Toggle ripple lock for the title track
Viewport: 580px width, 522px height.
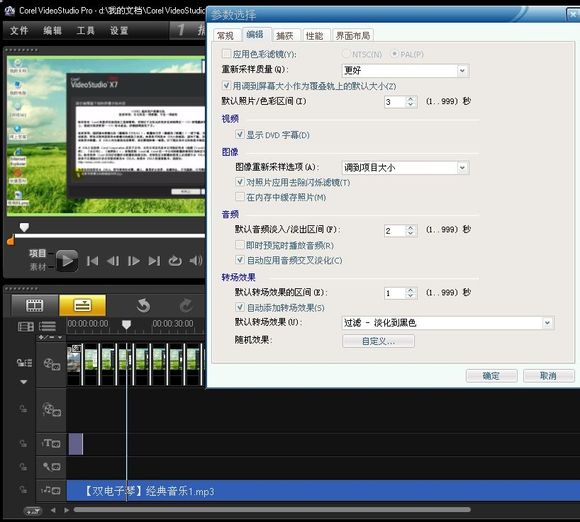click(x=23, y=443)
